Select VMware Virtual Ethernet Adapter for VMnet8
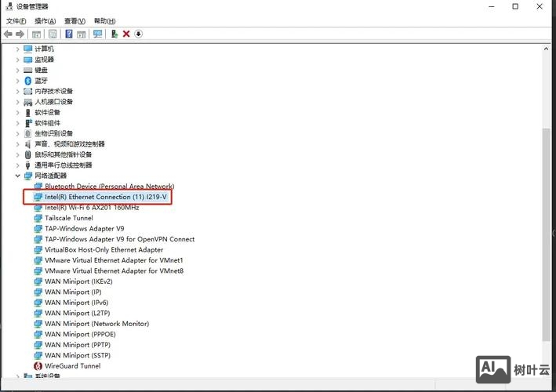556x392 pixels. click(114, 270)
